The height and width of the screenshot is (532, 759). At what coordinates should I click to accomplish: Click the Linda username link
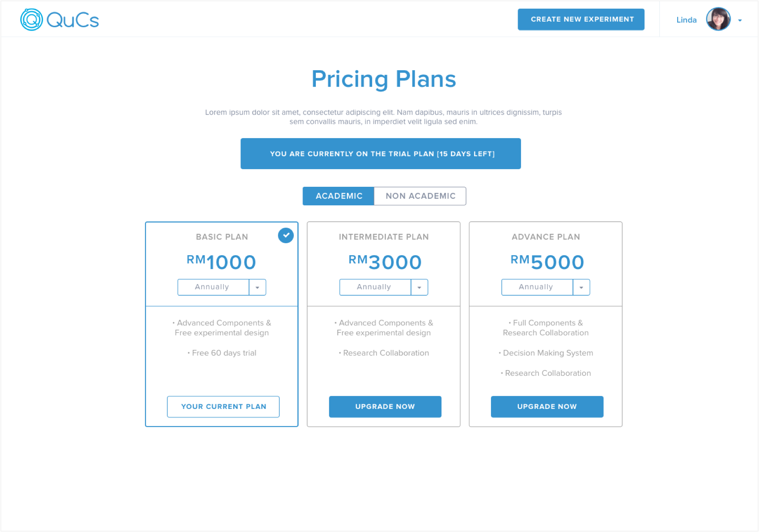(x=686, y=20)
